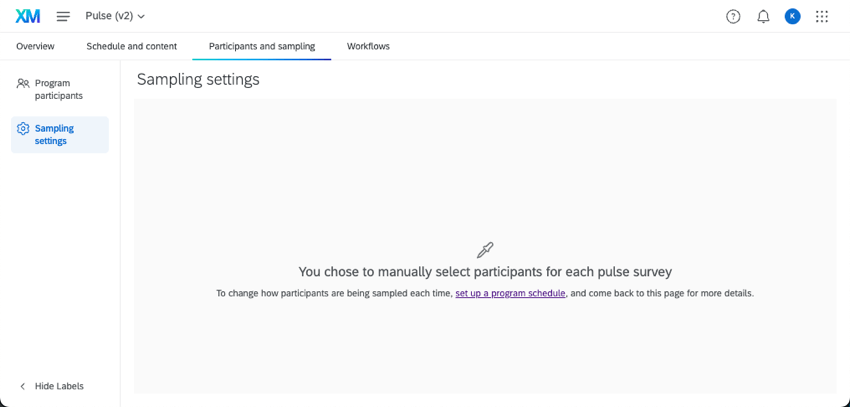Collapse sidebar using the left chevron arrow
The width and height of the screenshot is (850, 407).
click(x=23, y=386)
